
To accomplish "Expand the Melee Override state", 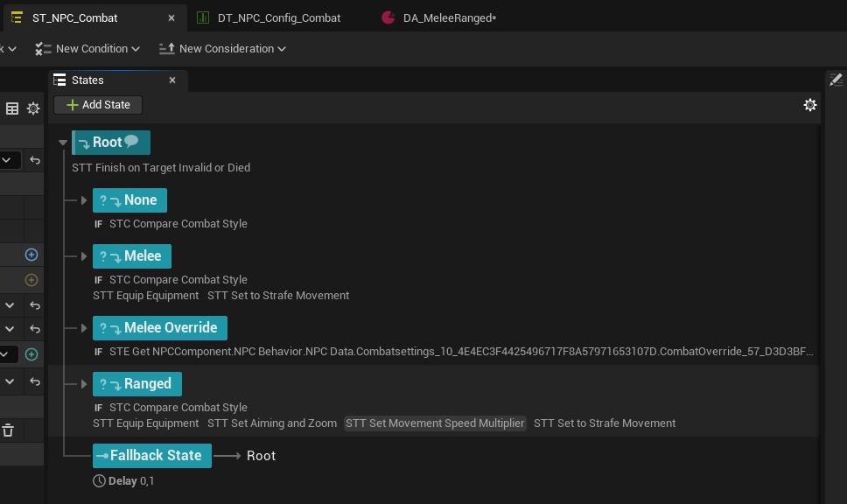I will pyautogui.click(x=84, y=328).
